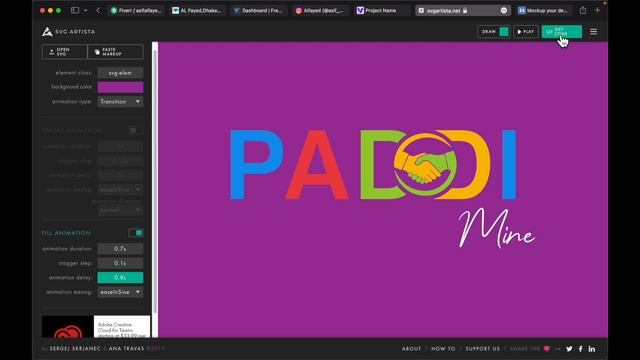Click the Adobe Creative Cloud ad
This screenshot has width=640, height=360.
[96, 327]
